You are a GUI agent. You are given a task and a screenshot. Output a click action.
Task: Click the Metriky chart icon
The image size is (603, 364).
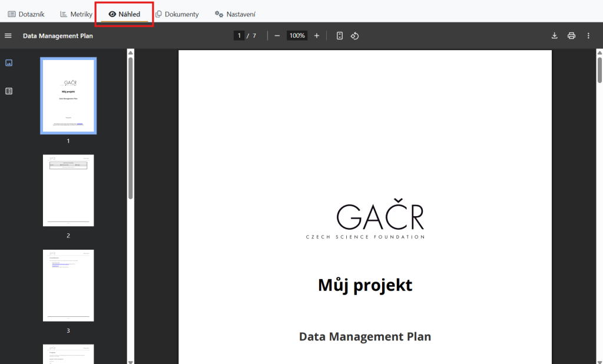coord(64,14)
